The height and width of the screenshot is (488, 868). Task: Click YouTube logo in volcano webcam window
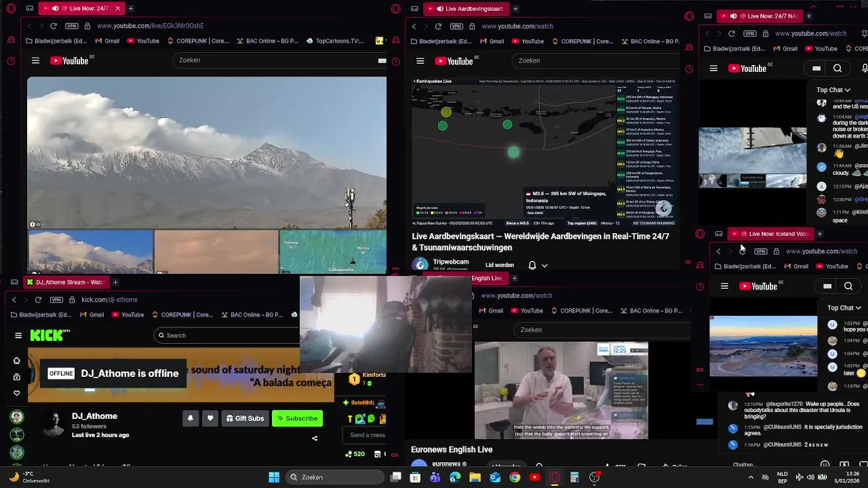(x=71, y=60)
